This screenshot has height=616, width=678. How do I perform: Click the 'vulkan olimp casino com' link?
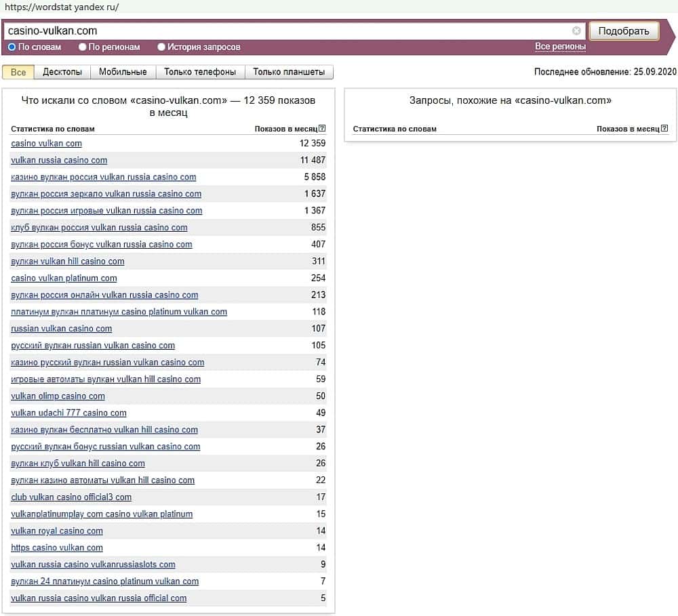coord(58,396)
